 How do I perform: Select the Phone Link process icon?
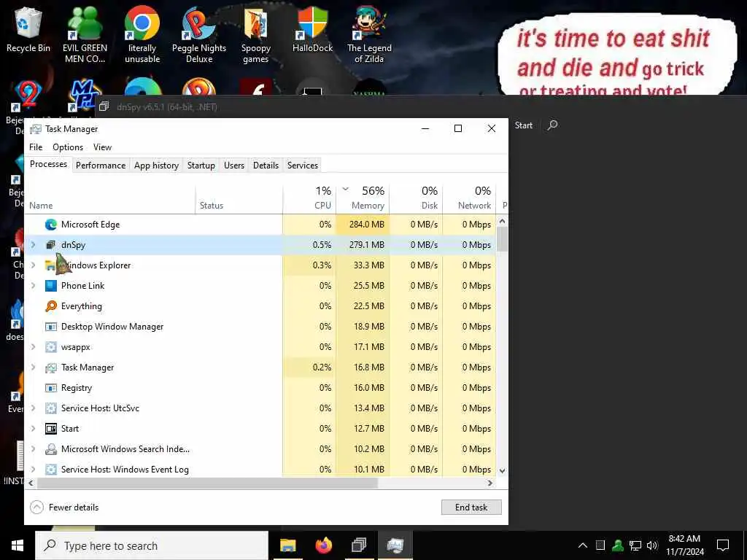(x=51, y=286)
